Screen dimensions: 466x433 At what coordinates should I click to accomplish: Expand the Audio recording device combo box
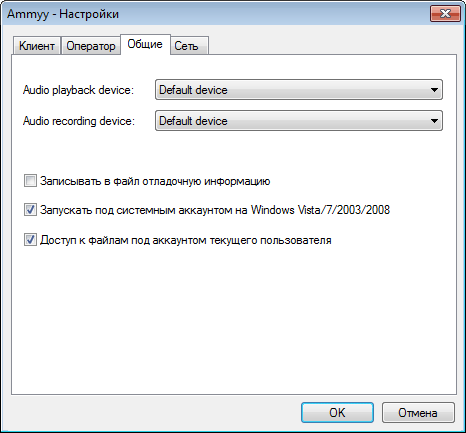(x=299, y=121)
